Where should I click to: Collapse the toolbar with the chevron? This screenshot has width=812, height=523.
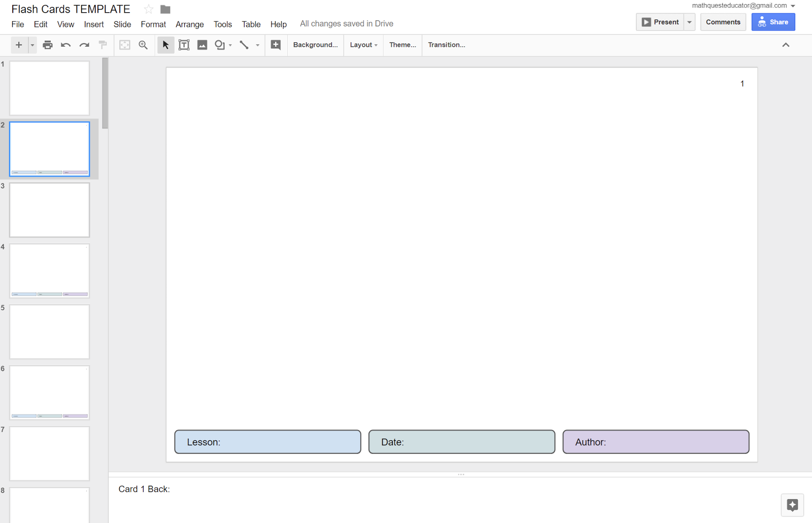786,45
